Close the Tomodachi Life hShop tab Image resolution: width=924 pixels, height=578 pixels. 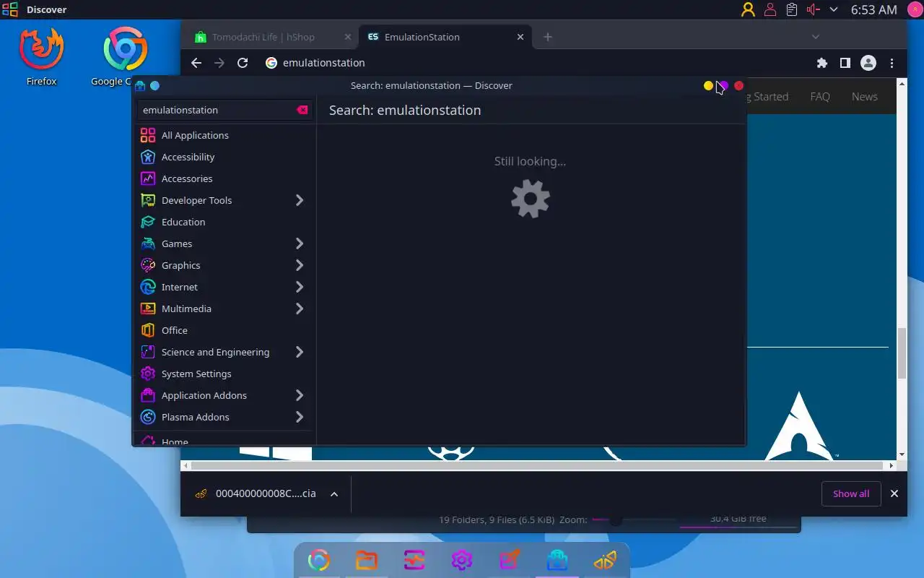(x=348, y=37)
